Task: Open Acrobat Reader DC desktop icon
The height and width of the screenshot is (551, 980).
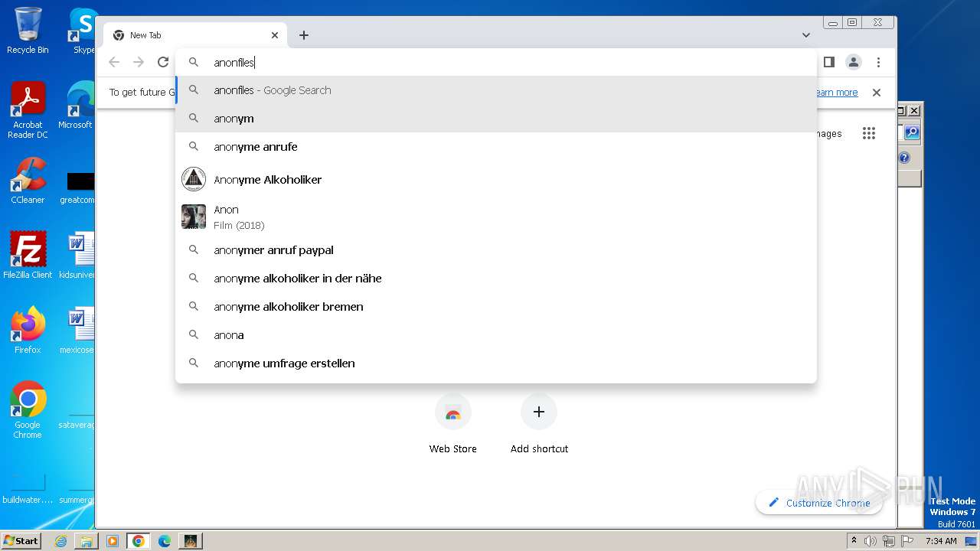Action: click(x=28, y=110)
